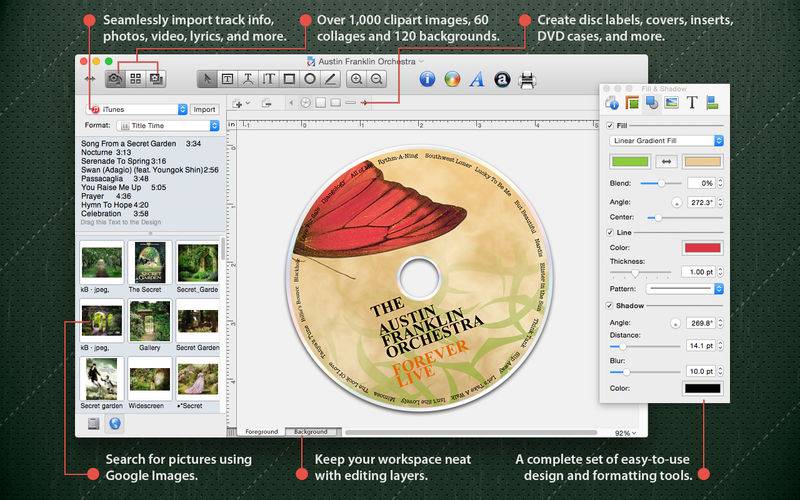Open the blue Info inspector
The image size is (800, 500).
427,79
